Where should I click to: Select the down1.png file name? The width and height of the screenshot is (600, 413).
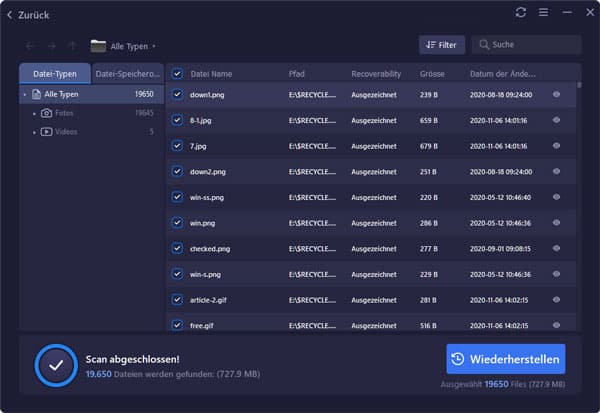207,95
